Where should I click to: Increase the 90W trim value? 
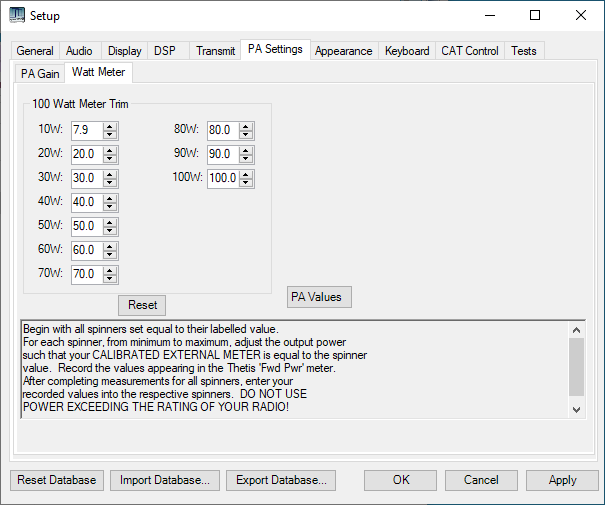[246, 150]
